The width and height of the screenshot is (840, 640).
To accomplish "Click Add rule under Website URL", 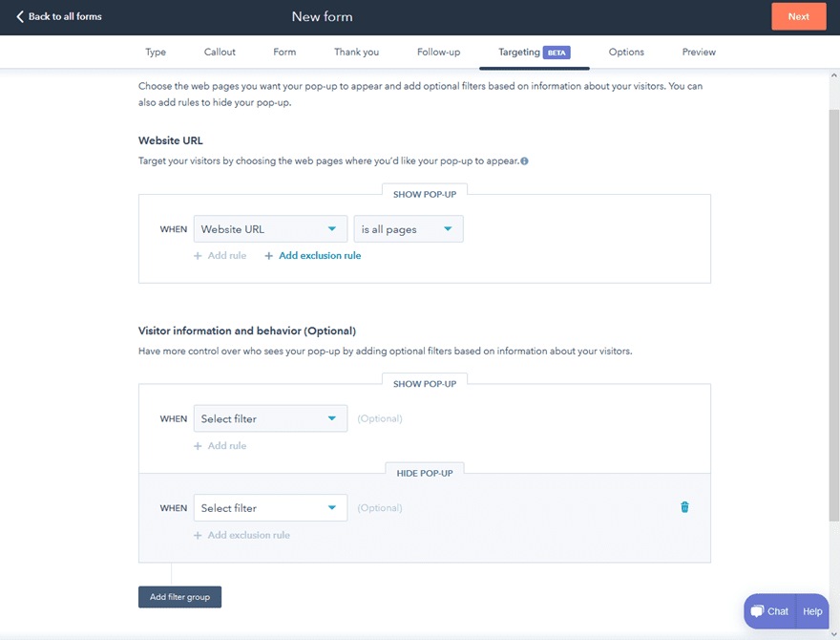I will (220, 256).
